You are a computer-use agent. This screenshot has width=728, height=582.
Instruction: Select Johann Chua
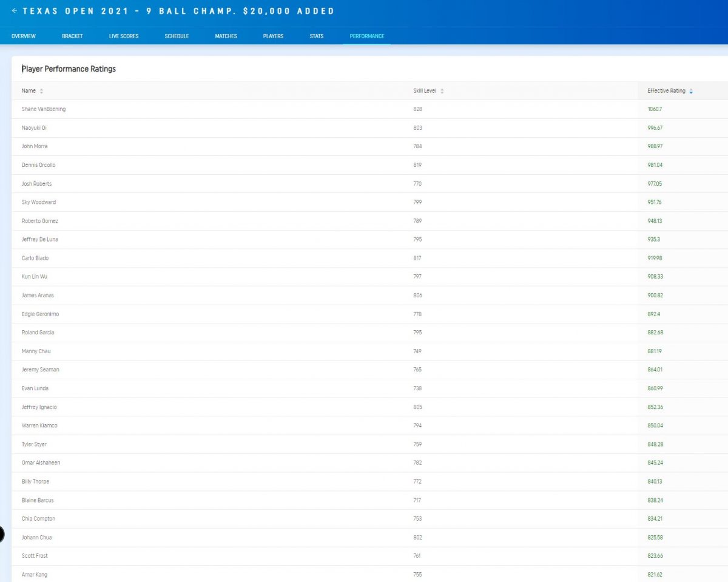click(x=37, y=537)
